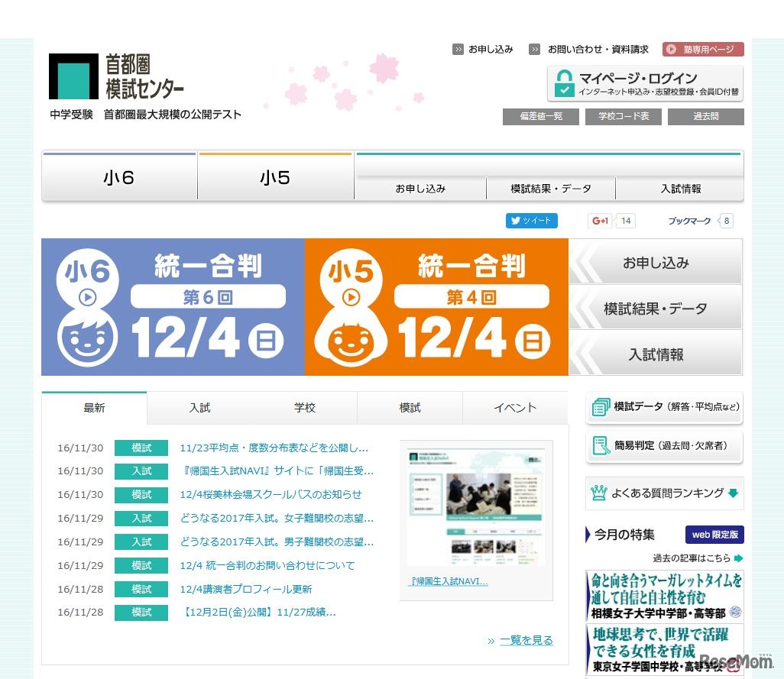Image resolution: width=784 pixels, height=679 pixels.
Task: Open the 塾専用ページ red button
Action: (x=703, y=49)
